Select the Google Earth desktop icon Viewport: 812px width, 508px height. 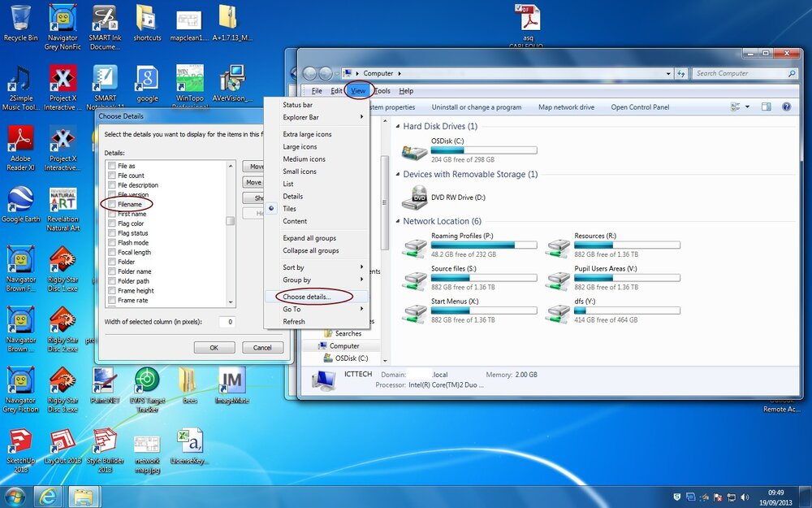(x=21, y=205)
